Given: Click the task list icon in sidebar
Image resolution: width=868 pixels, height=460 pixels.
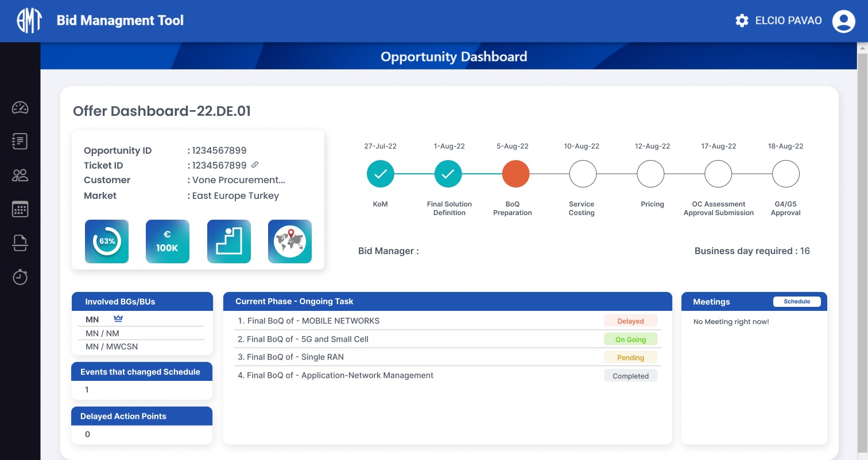Looking at the screenshot, I should click(x=20, y=141).
